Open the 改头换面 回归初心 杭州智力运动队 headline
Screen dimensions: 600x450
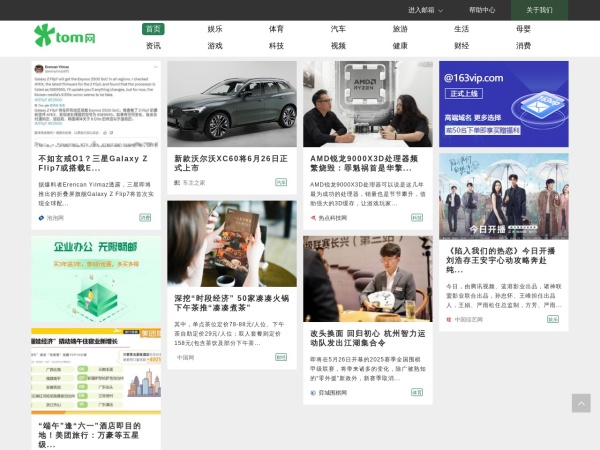point(367,338)
